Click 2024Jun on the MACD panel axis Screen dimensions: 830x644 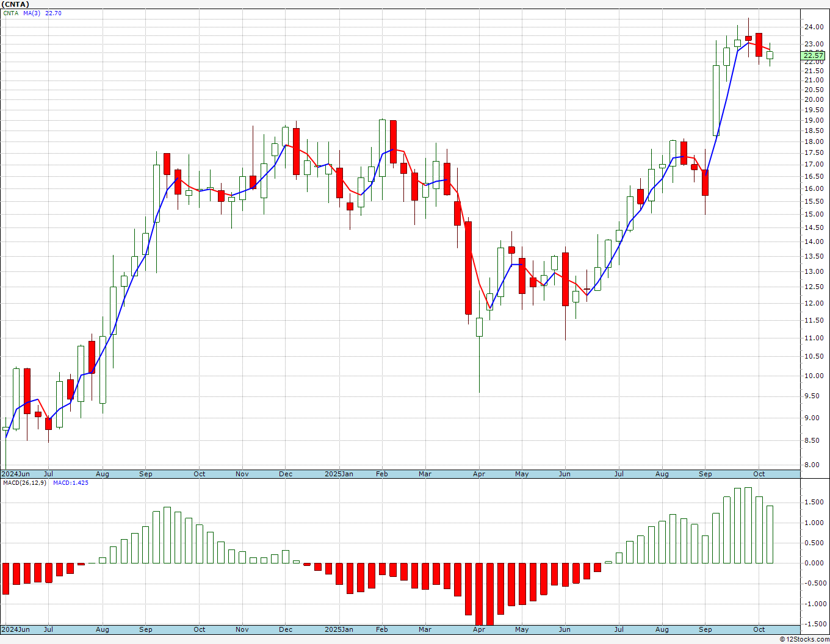[x=15, y=629]
